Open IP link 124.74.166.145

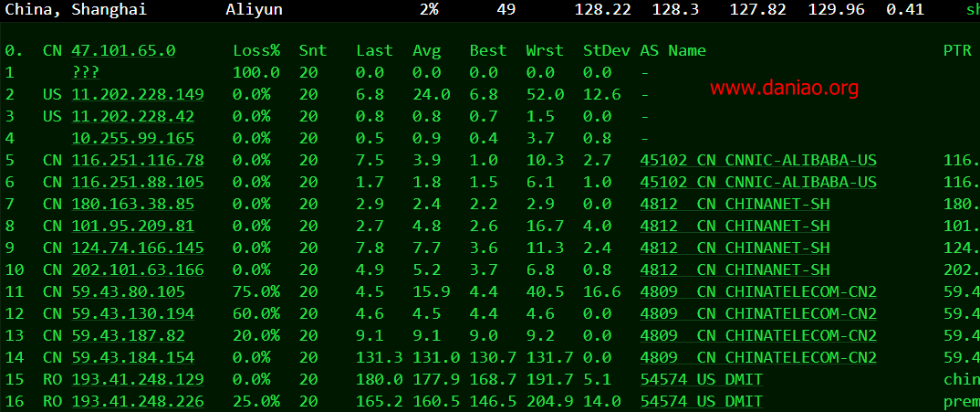(x=138, y=248)
